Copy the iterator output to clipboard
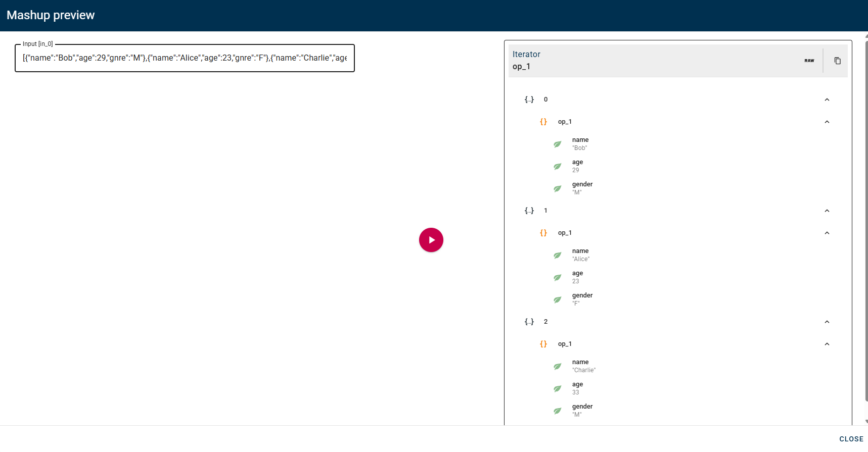Screen dimensions: 868x452 point(837,61)
